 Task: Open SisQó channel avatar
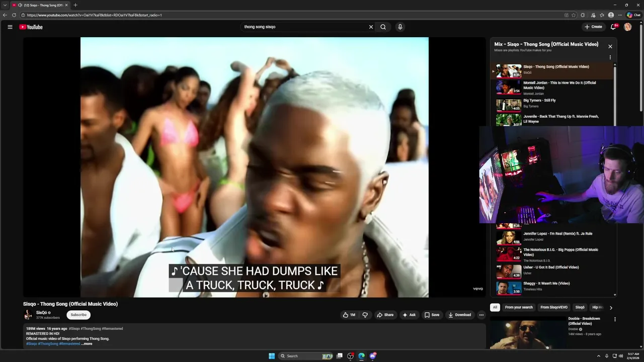tap(28, 315)
